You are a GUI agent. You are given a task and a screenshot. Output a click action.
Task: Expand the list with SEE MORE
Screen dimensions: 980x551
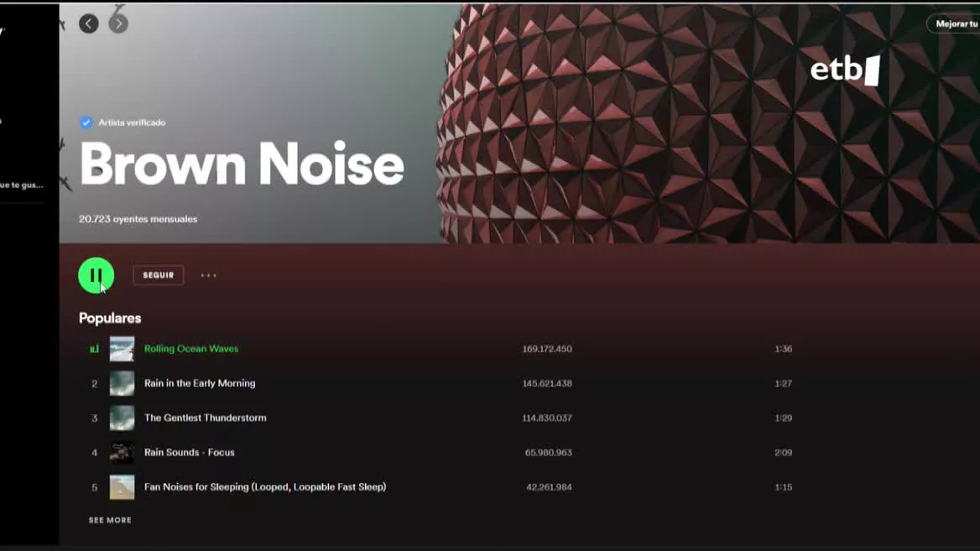point(110,520)
